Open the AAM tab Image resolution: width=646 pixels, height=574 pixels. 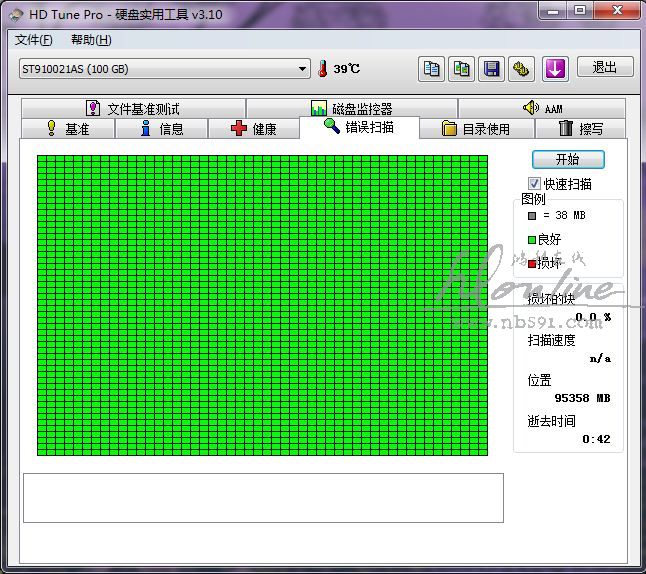(542, 108)
